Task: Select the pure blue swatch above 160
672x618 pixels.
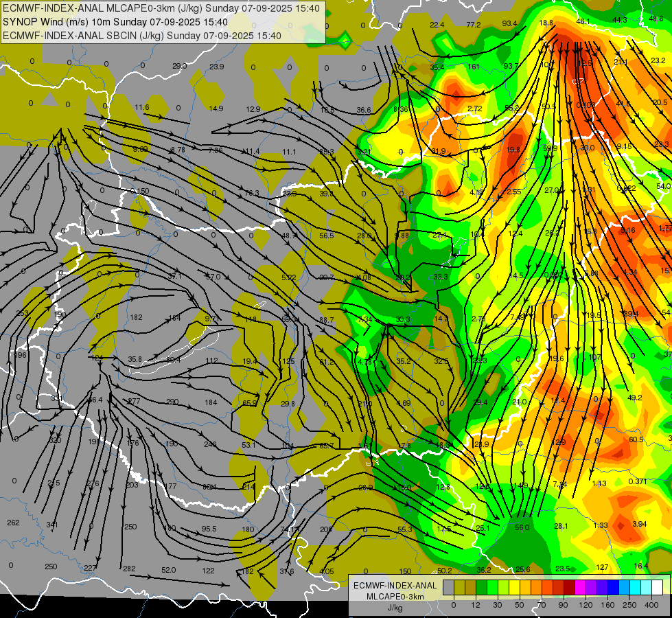Action: pos(613,588)
